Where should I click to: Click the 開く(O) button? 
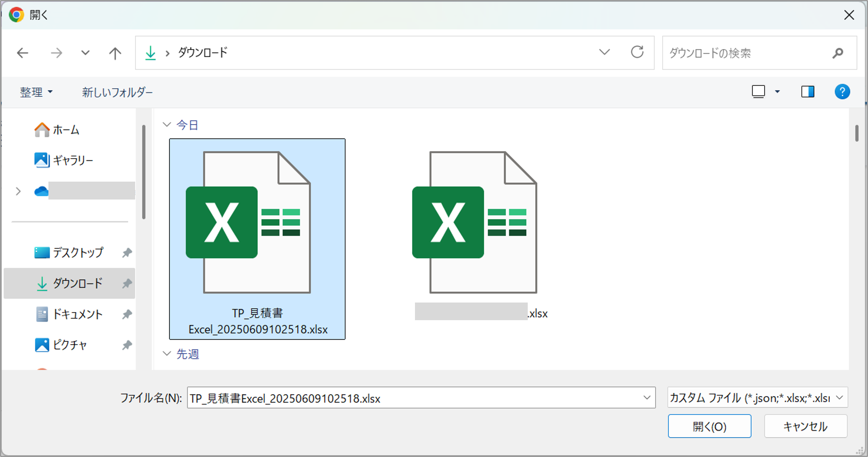point(709,426)
